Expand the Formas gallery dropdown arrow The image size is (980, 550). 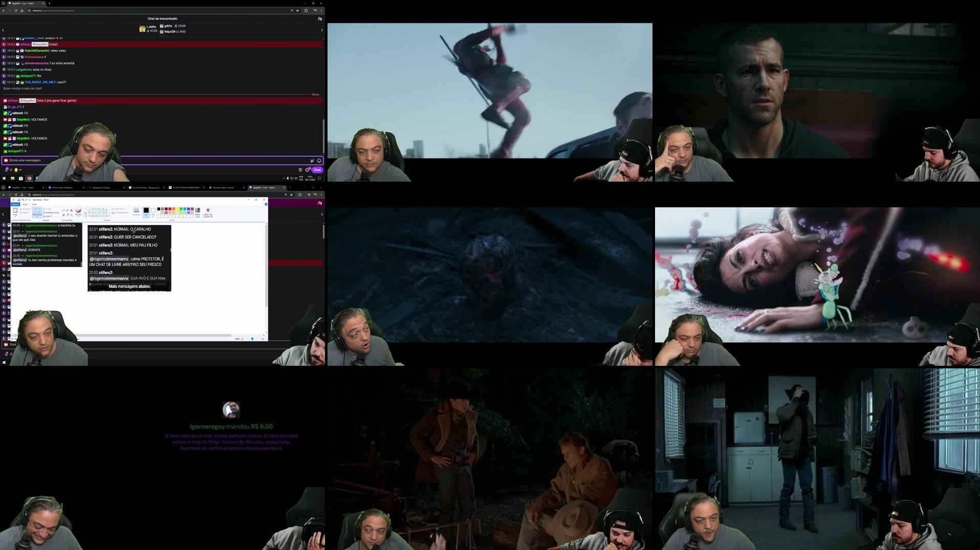110,215
